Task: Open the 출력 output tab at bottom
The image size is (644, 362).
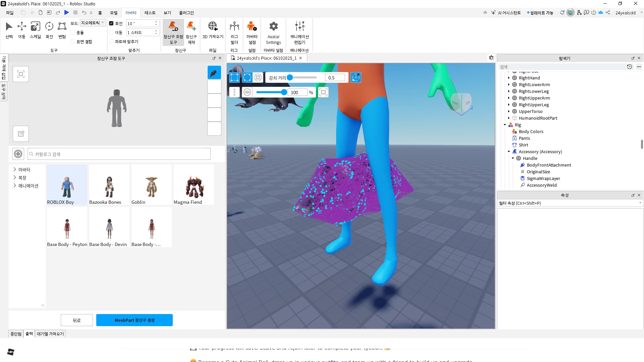Action: tap(29, 334)
